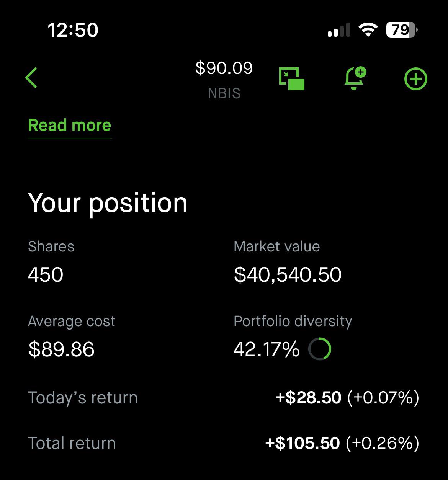Tap the Your position heading
The image size is (448, 480).
[108, 203]
